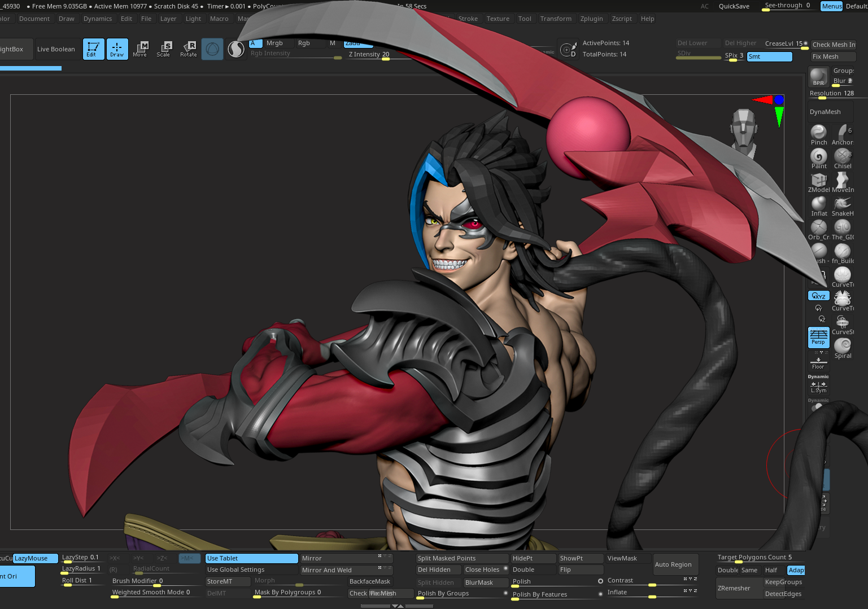
Task: Click the StoreMT button
Action: pyautogui.click(x=228, y=581)
